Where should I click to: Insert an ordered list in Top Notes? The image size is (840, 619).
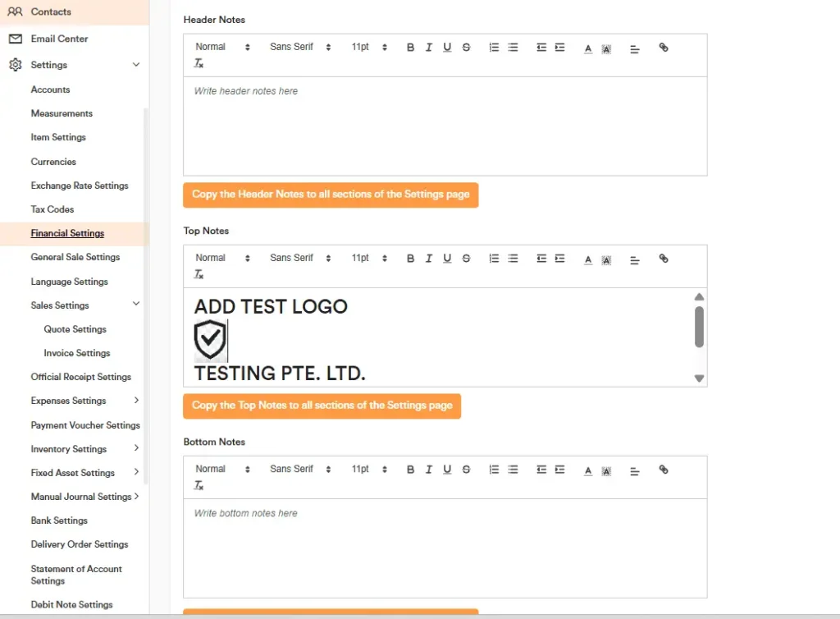point(493,258)
